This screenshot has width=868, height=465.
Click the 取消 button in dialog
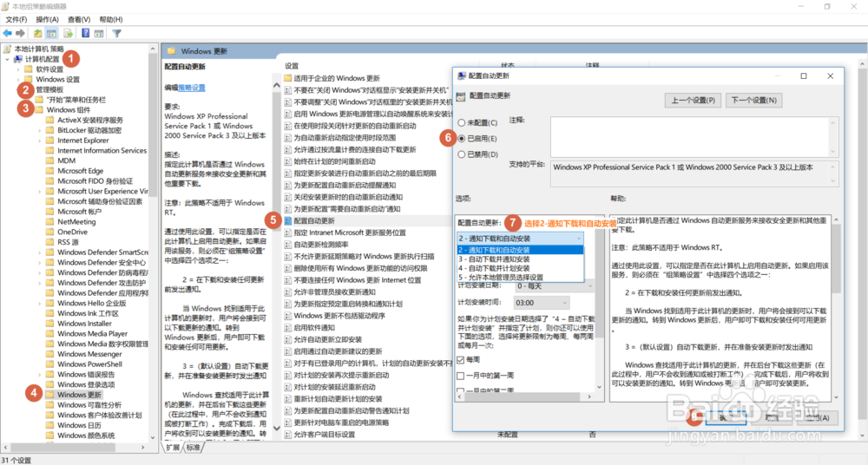tap(771, 418)
